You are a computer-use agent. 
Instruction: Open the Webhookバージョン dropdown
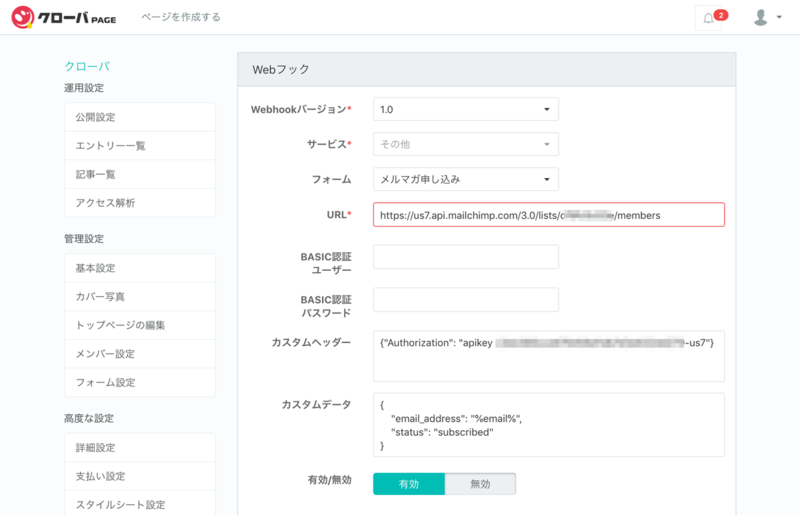466,109
